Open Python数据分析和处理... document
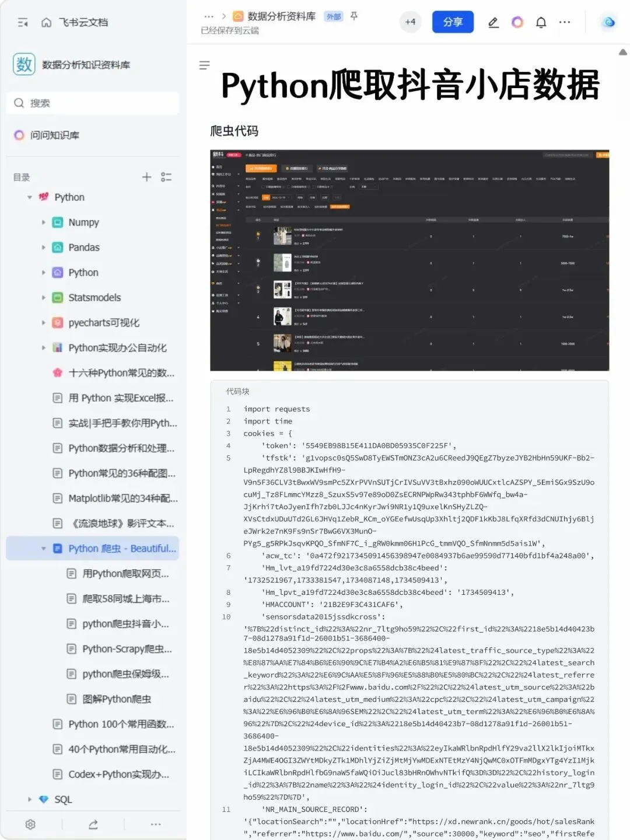 click(121, 448)
